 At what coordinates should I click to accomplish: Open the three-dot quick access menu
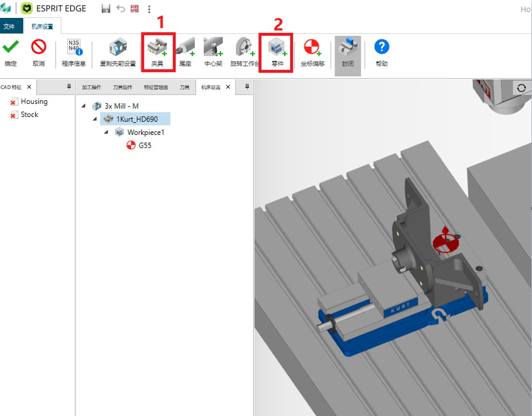149,9
